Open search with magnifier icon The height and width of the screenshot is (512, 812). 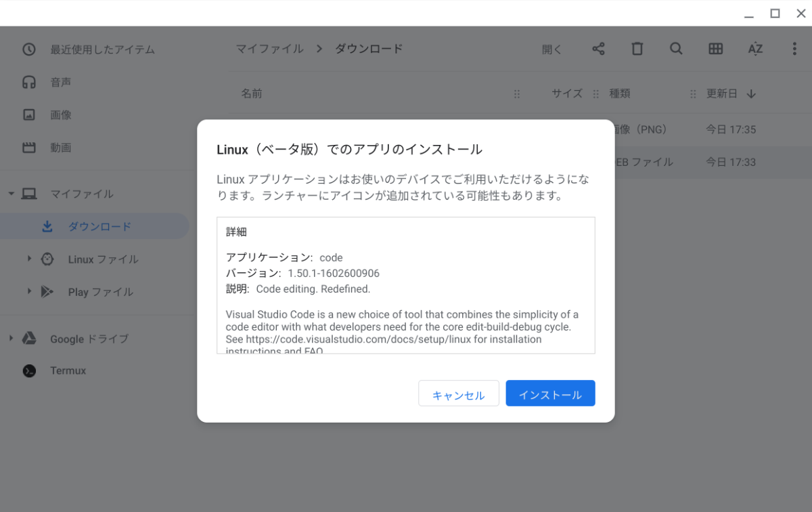676,49
